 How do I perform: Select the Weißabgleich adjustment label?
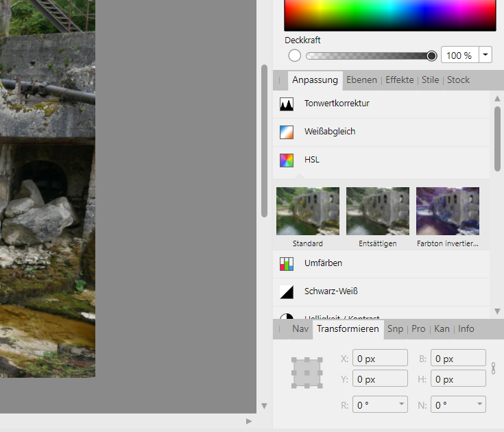pyautogui.click(x=330, y=132)
